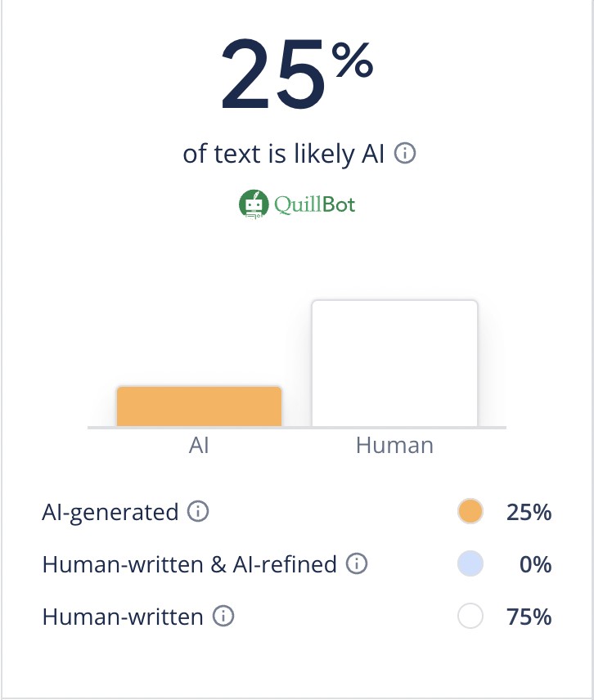Select the white Human bar in chart
The width and height of the screenshot is (594, 700).
(394, 363)
